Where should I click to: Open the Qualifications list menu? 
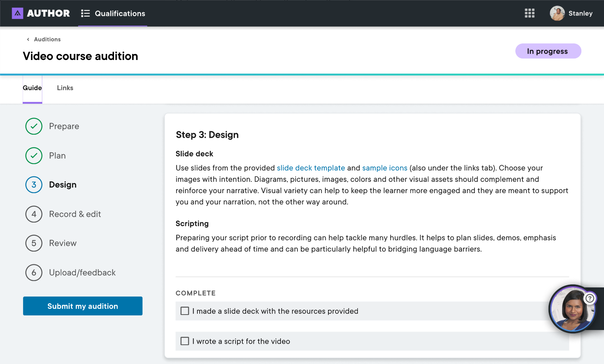(113, 14)
